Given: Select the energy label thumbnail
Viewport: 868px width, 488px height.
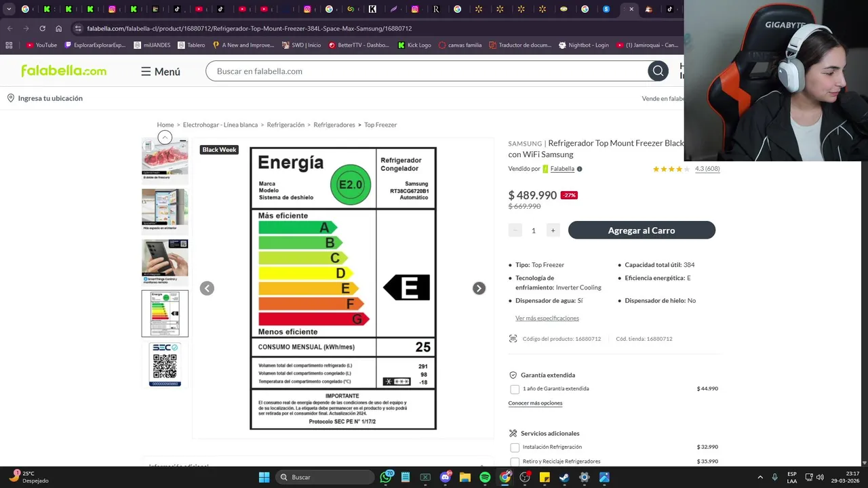Looking at the screenshot, I should (165, 313).
